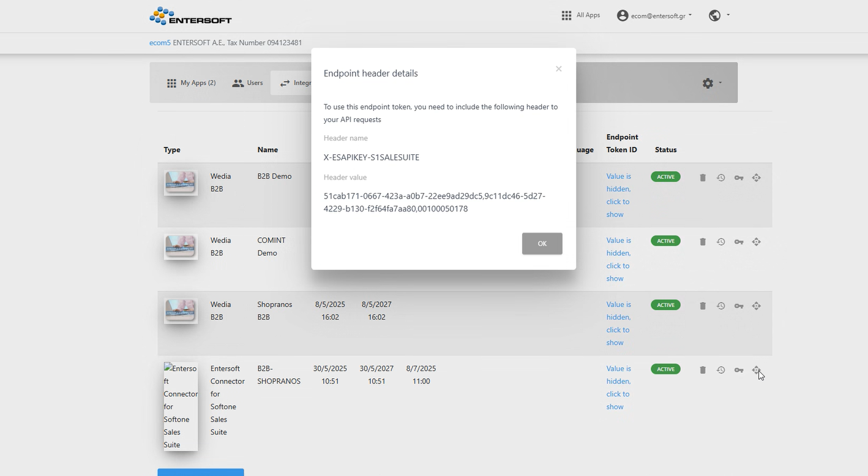Click the key icon for B2B Demo
Viewport: 868px width, 476px height.
pos(739,178)
